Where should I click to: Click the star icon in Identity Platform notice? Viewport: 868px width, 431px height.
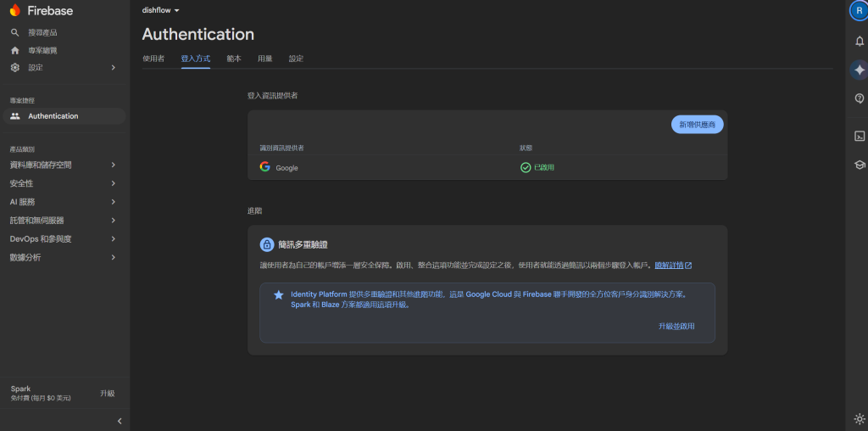click(278, 294)
